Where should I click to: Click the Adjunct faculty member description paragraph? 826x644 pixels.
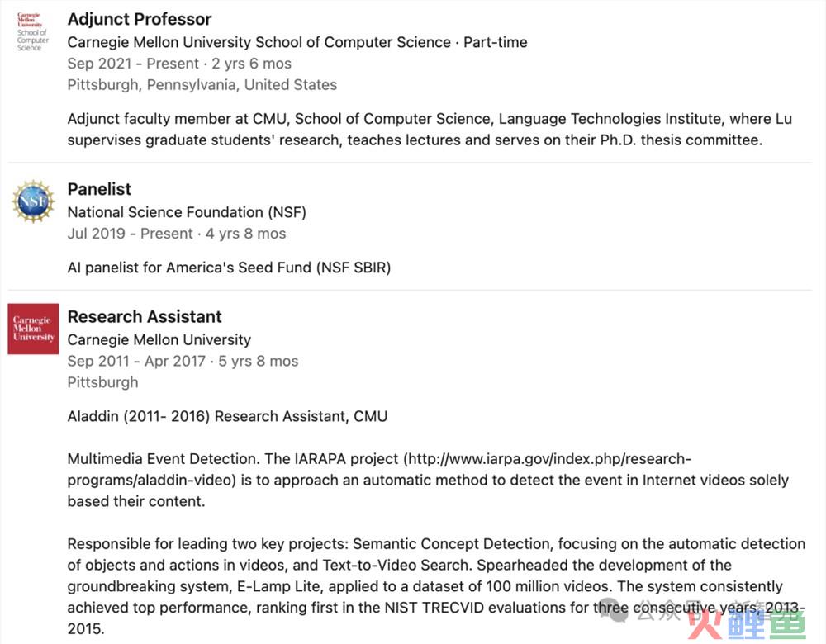pyautogui.click(x=430, y=130)
